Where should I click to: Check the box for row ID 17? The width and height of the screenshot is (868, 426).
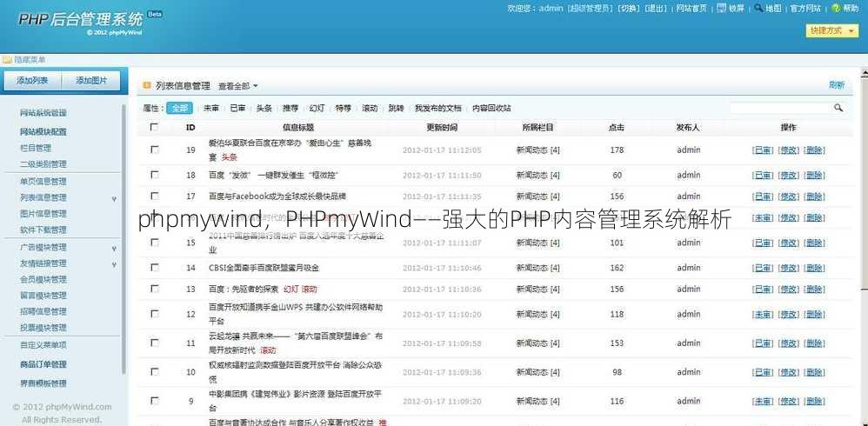tap(155, 196)
